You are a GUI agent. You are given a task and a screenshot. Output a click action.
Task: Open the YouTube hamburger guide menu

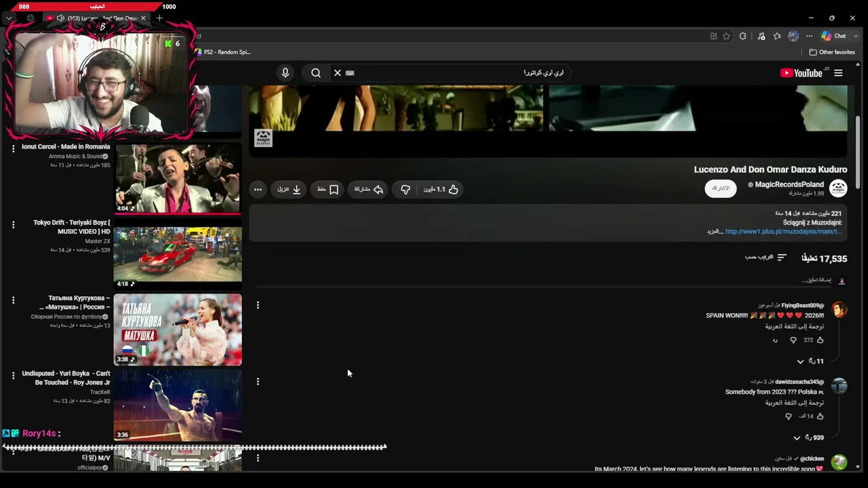point(838,73)
